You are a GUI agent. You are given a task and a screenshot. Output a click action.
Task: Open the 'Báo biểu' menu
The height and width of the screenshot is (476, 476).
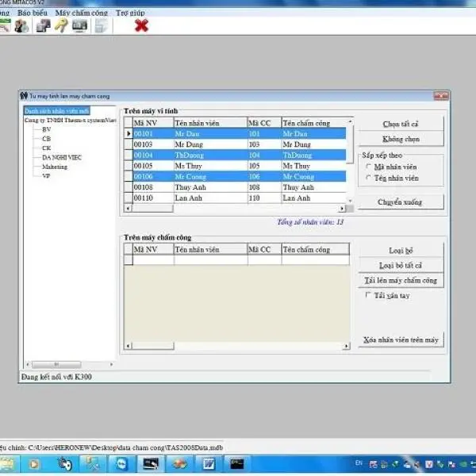point(32,13)
